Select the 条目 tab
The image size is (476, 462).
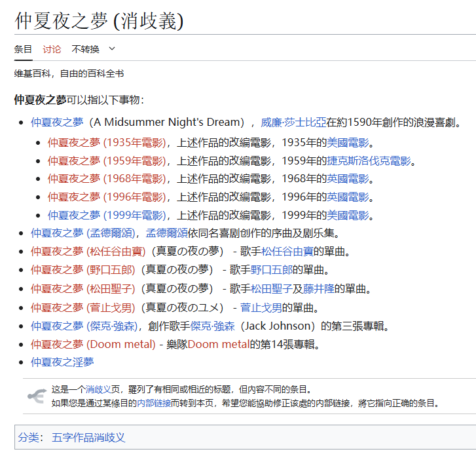[x=23, y=49]
